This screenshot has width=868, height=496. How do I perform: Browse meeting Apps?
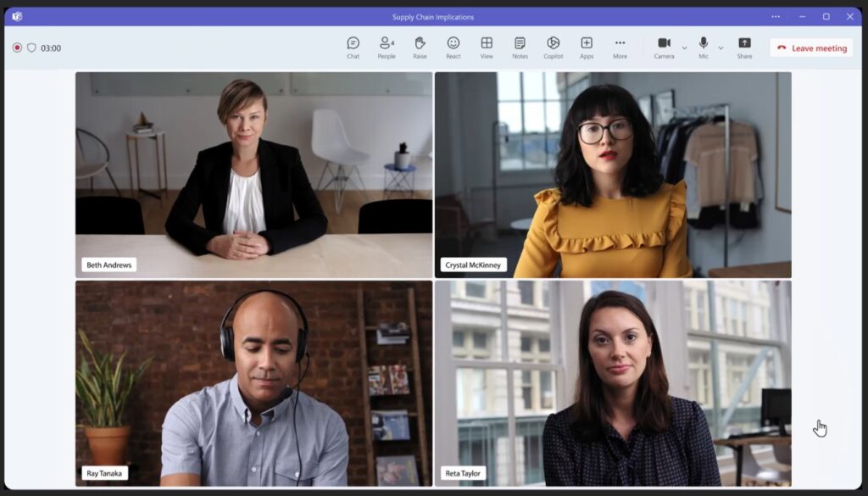[586, 47]
